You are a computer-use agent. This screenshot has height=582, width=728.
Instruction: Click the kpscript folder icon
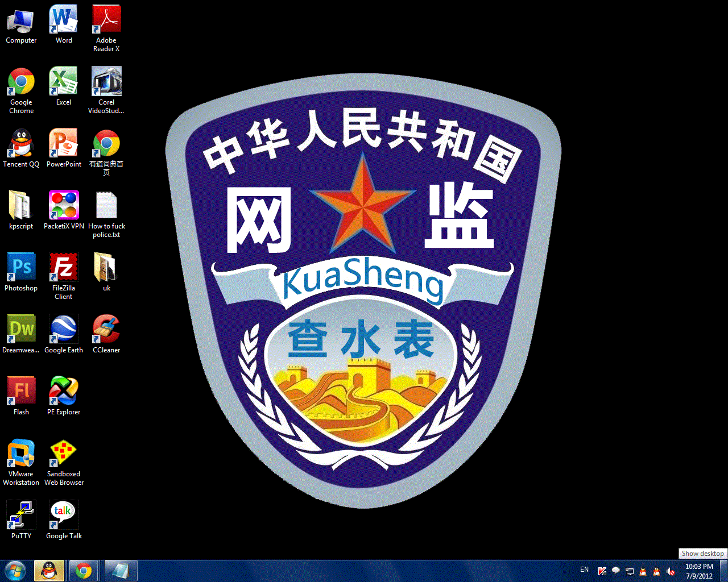(21, 210)
